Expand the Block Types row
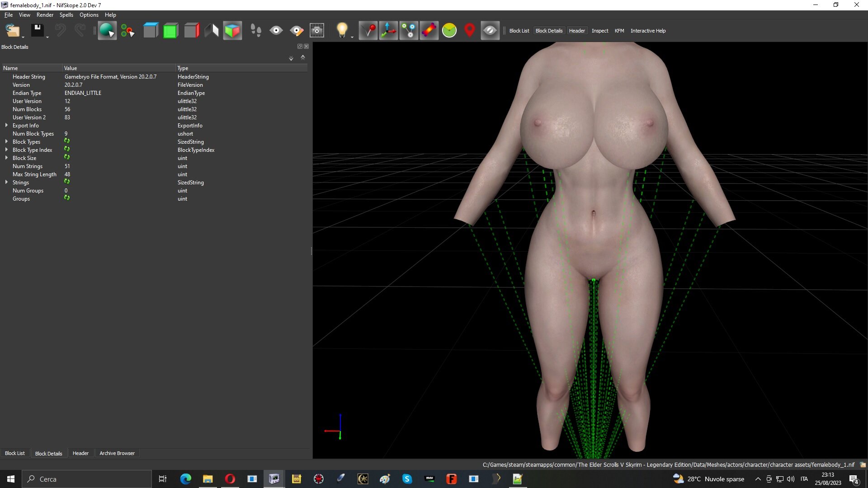The width and height of the screenshot is (868, 488). [6, 141]
